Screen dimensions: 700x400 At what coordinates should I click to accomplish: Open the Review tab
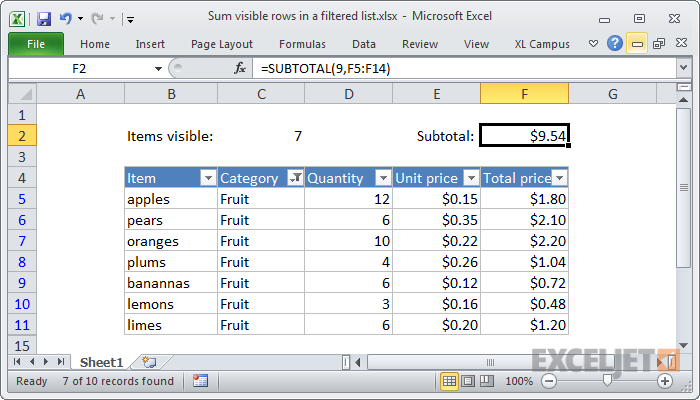420,44
